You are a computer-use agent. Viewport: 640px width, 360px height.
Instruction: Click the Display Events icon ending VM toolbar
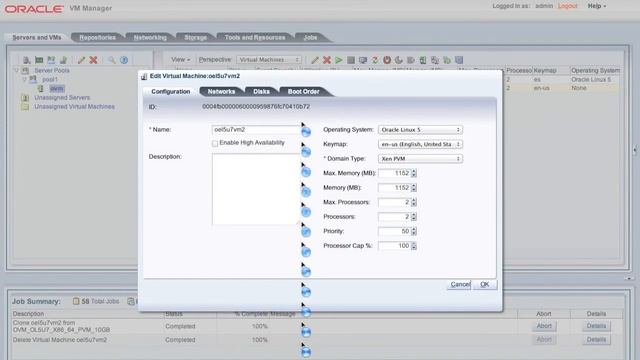click(x=459, y=60)
